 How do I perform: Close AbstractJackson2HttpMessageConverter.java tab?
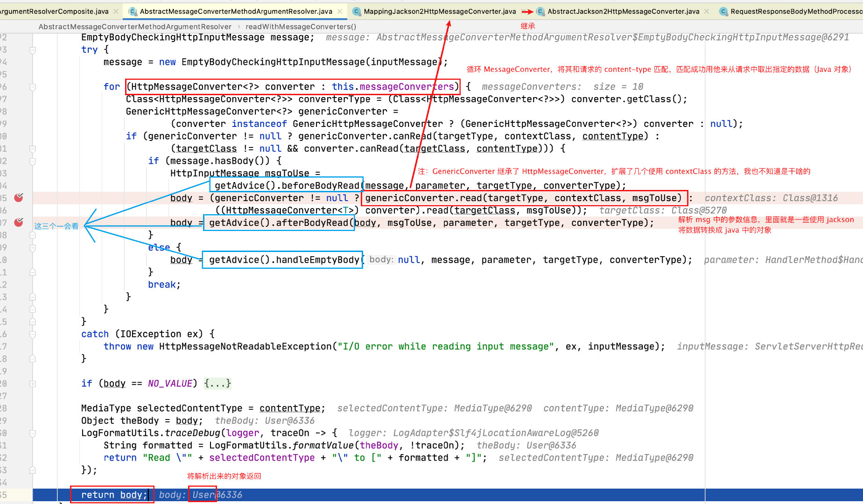coord(707,11)
